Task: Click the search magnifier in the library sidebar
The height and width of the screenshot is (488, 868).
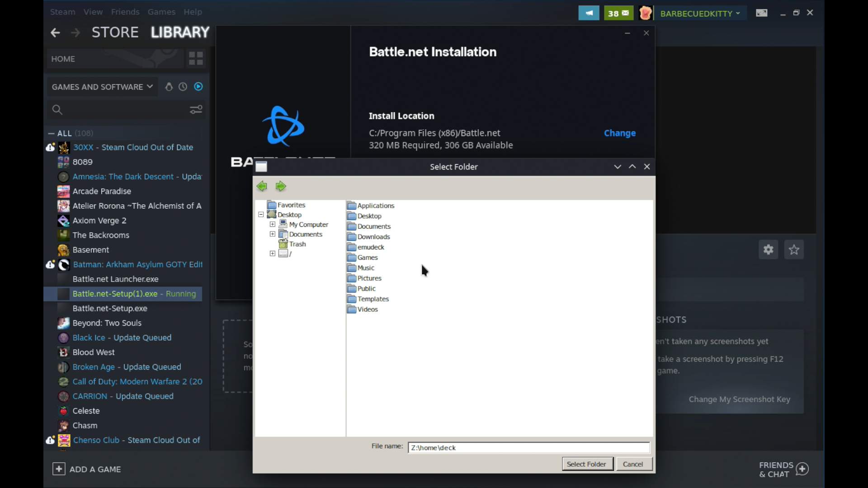Action: 57,109
